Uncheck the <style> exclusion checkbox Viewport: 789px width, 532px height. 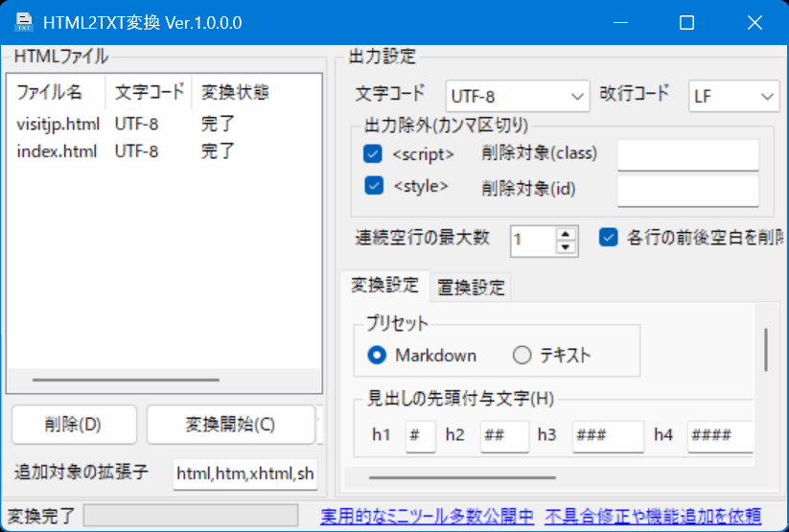click(x=374, y=185)
